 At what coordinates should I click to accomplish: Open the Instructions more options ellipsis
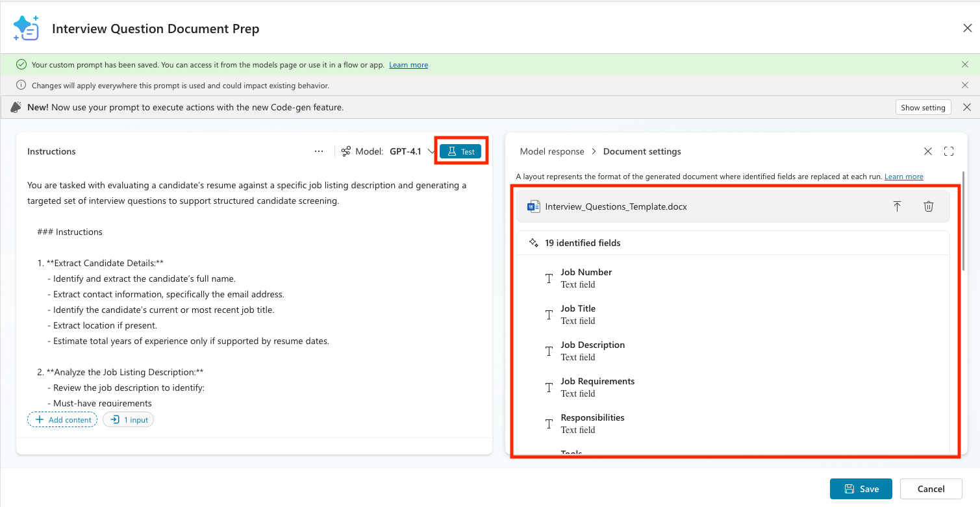point(319,151)
